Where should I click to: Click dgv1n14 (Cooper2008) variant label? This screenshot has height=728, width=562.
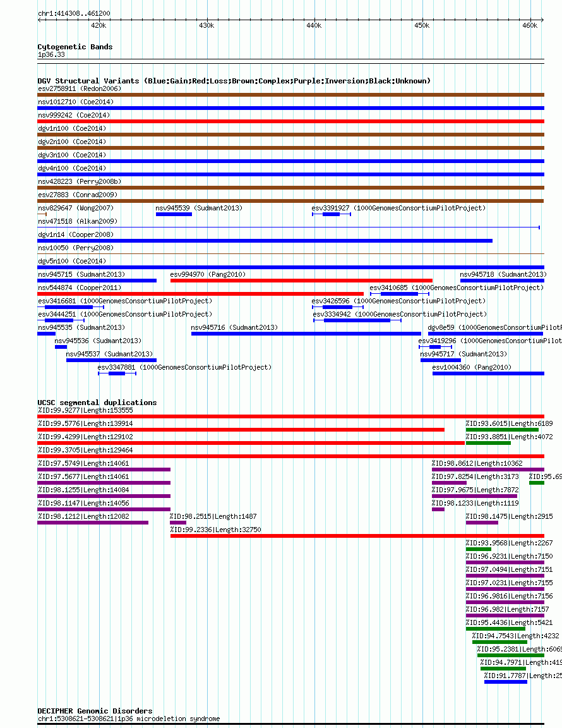coord(76,235)
